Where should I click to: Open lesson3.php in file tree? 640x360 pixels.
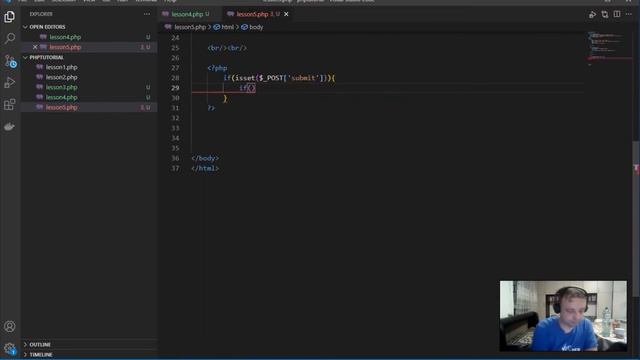[62, 87]
